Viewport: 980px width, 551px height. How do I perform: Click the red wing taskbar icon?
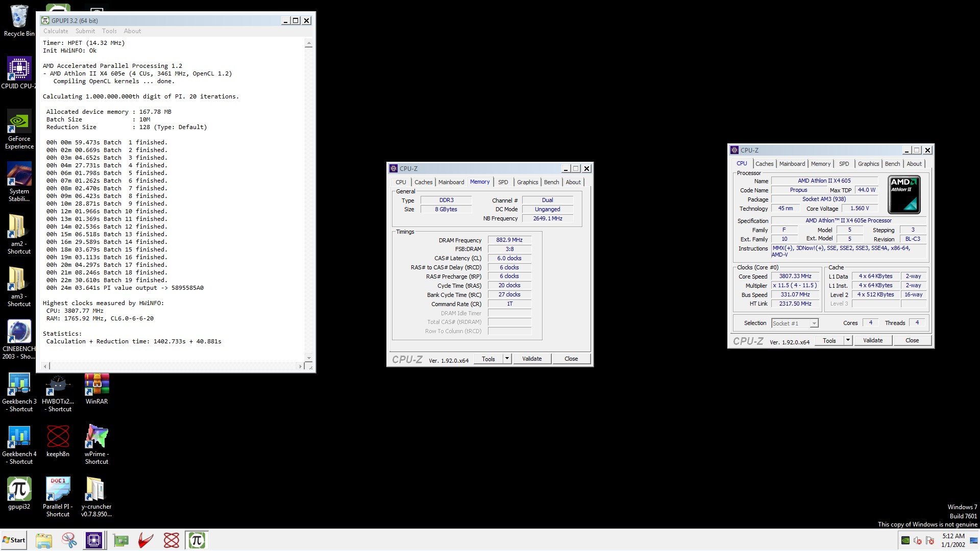pos(146,540)
